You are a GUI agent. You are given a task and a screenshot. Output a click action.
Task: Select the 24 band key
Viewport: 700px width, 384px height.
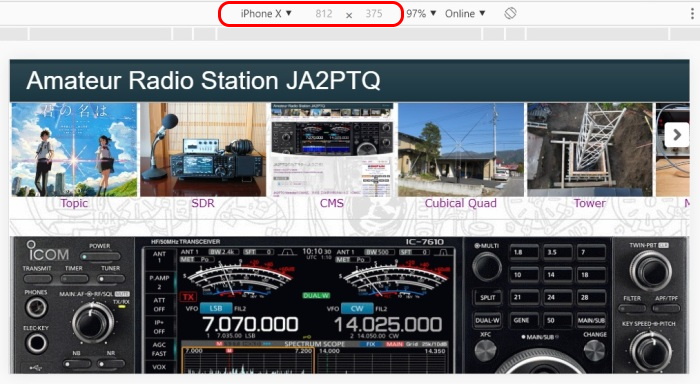click(558, 297)
